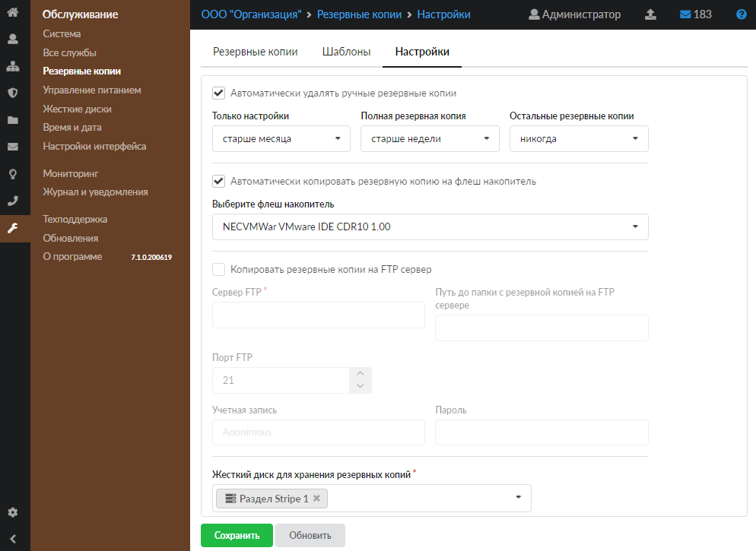This screenshot has width=756, height=551.
Task: Open Время и дата in the side menu
Action: pyautogui.click(x=71, y=127)
